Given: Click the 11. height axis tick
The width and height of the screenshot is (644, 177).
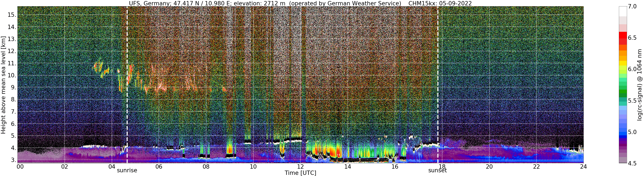Looking at the screenshot, I should (x=12, y=63).
